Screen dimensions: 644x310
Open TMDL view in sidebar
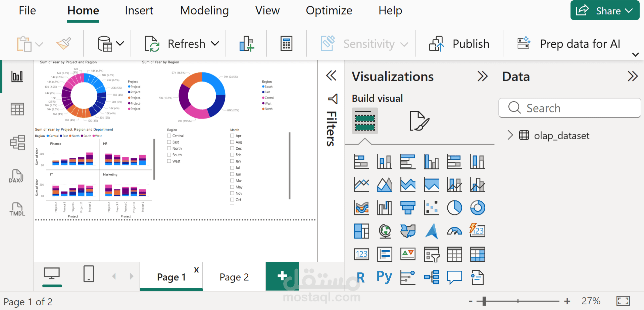pos(17,209)
